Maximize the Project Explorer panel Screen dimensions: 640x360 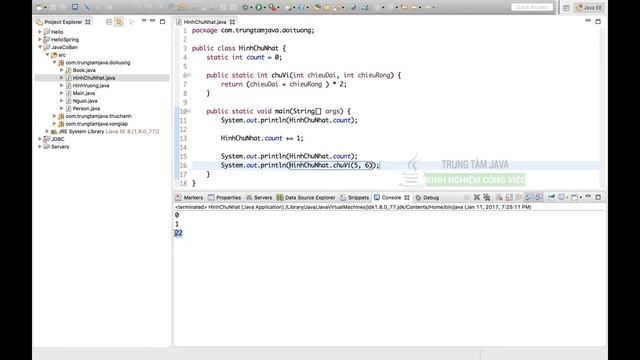pos(162,21)
